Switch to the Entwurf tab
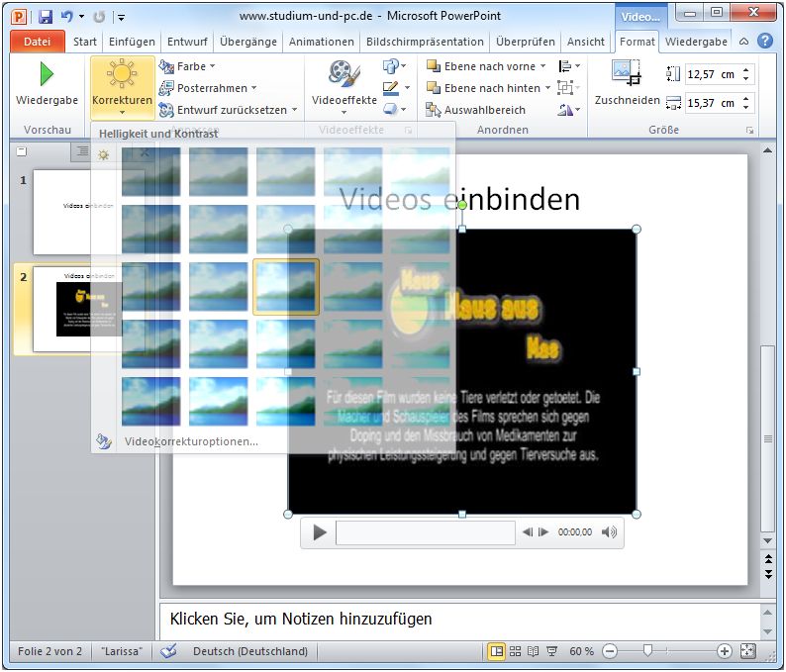This screenshot has width=786, height=672. (187, 42)
